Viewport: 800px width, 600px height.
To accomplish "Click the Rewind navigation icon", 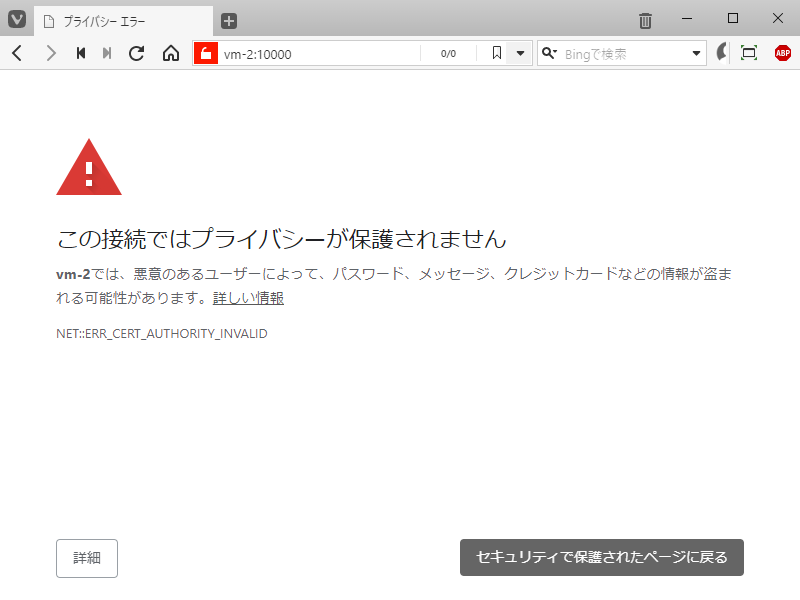I will pyautogui.click(x=81, y=53).
